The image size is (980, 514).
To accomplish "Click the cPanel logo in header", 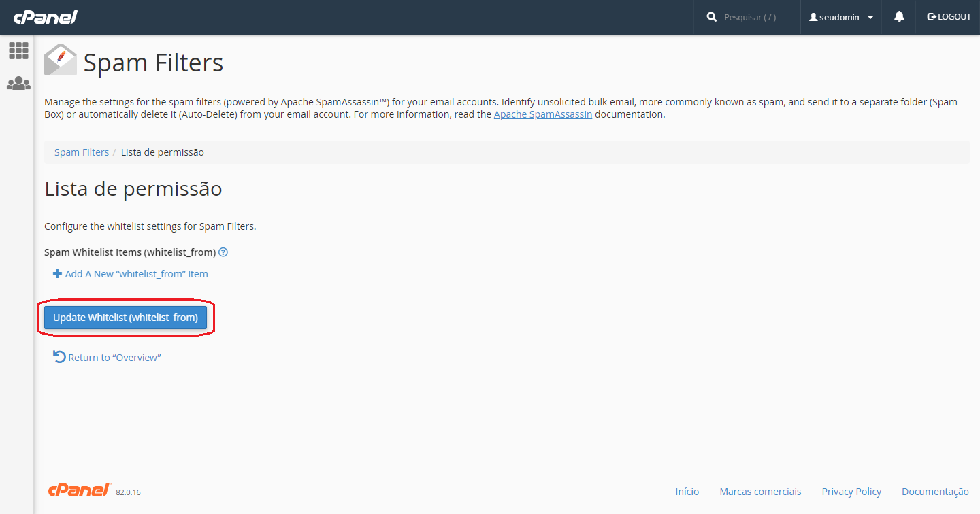I will point(45,17).
